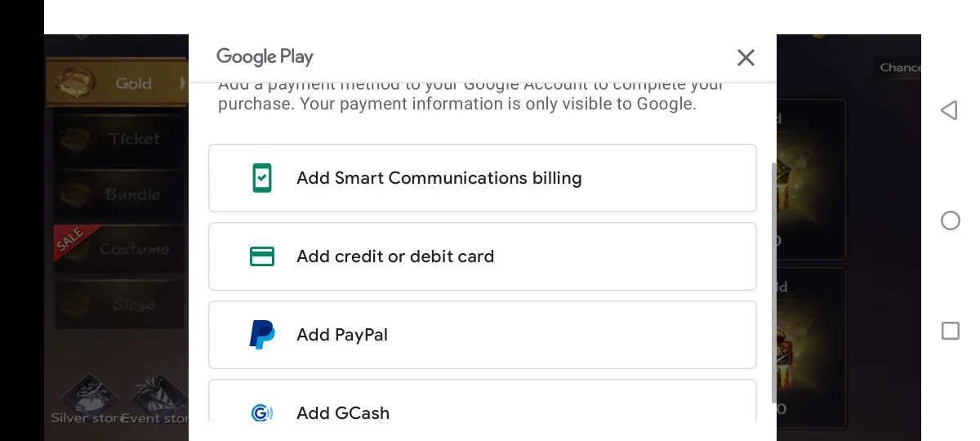Close the Google Play payment dialog
Screen dimensions: 980x441
point(746,57)
